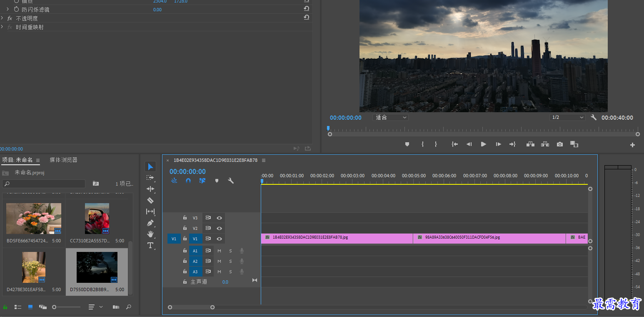The image size is (644, 317).
Task: Select the Slip tool
Action: click(x=150, y=211)
